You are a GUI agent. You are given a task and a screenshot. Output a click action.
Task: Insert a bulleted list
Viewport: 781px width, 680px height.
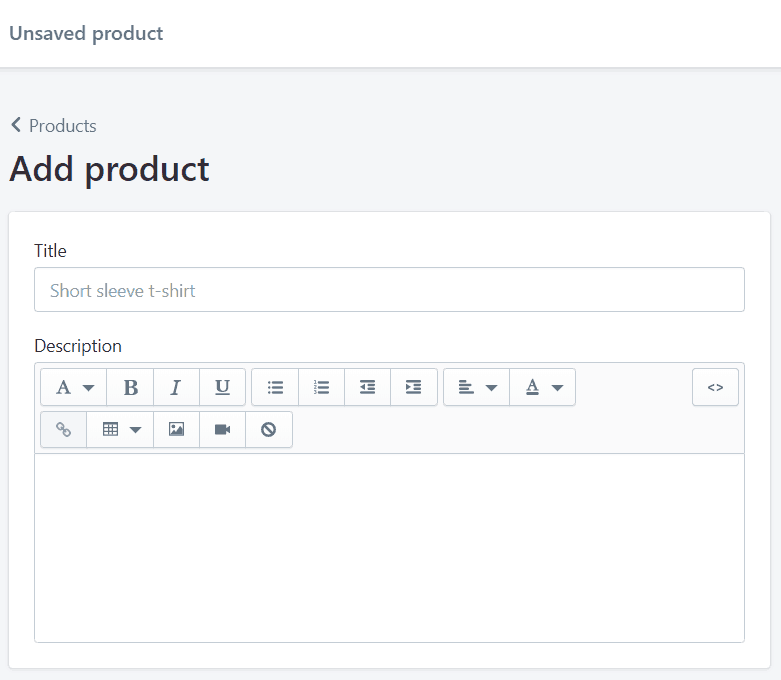click(275, 388)
